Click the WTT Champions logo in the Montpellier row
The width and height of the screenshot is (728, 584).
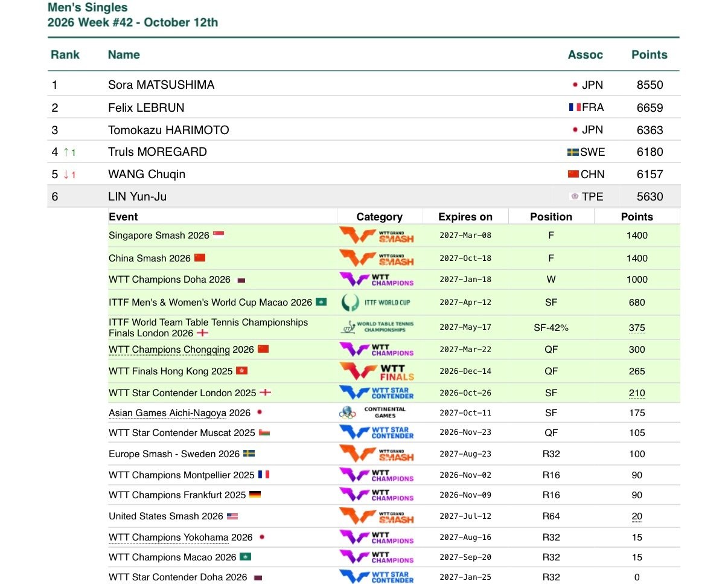click(377, 475)
